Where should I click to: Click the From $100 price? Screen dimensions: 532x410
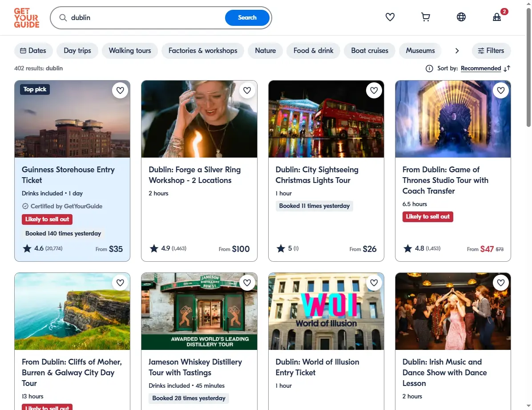pos(234,249)
